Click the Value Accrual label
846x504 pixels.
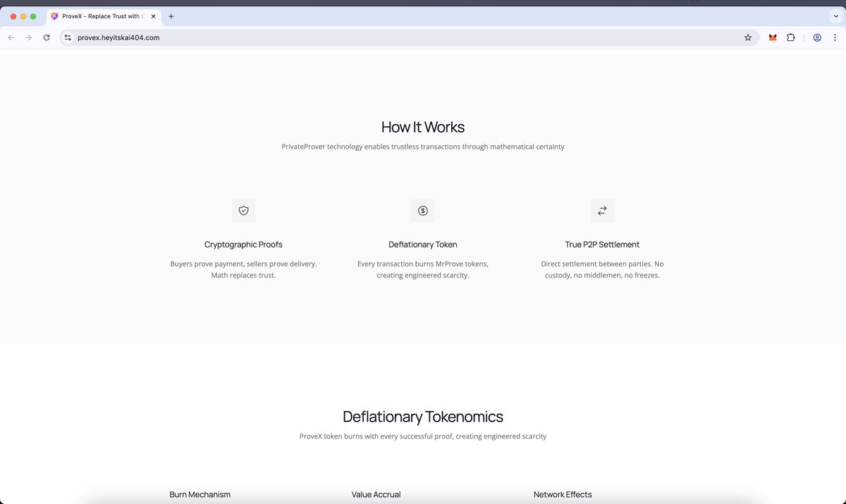coord(376,495)
